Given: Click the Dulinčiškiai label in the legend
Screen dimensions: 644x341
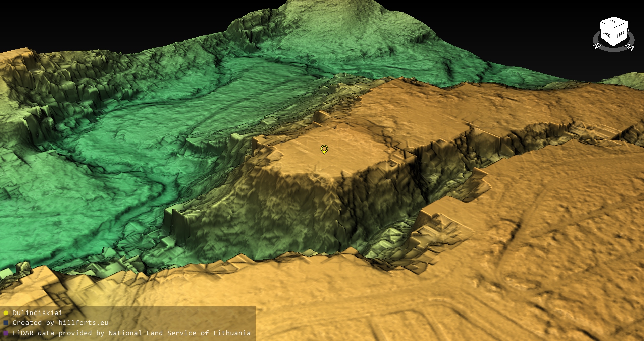Looking at the screenshot, I should click(x=37, y=313).
